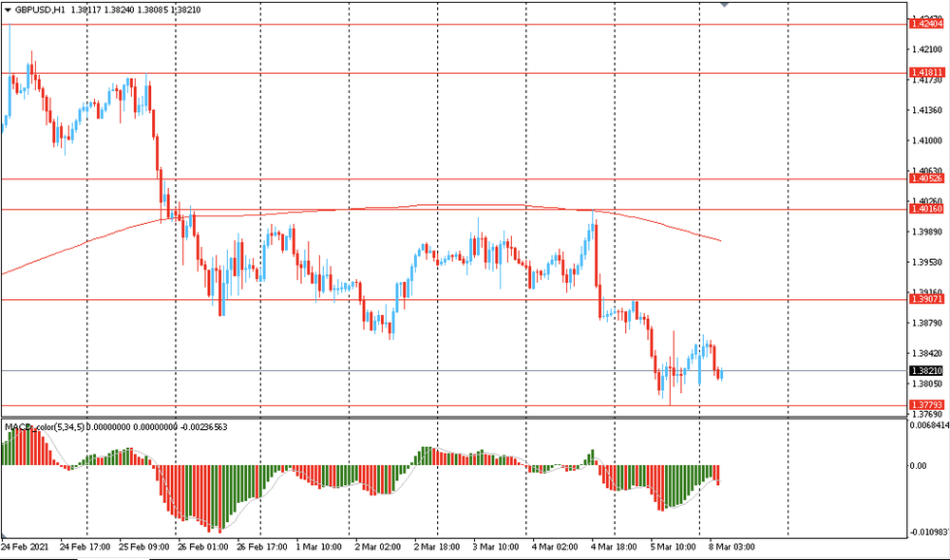Image resolution: width=950 pixels, height=560 pixels.
Task: Click the 1.42100 price scale value
Action: click(925, 49)
